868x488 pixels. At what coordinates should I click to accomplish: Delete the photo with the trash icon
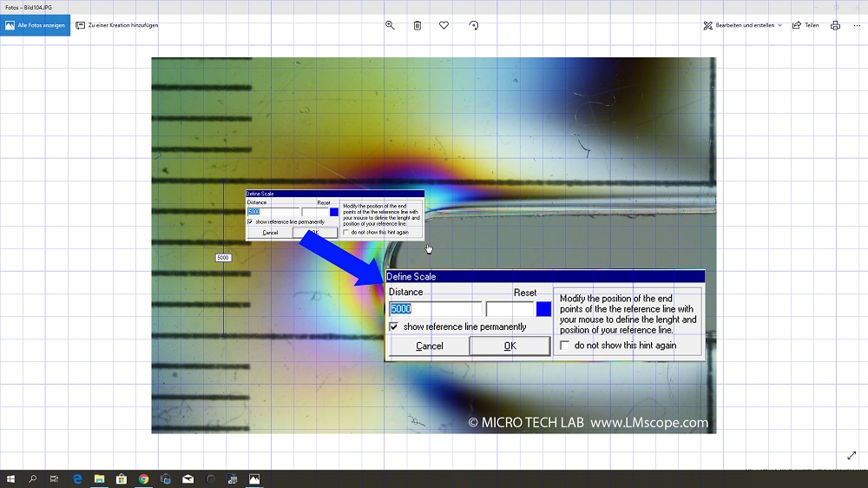click(418, 25)
